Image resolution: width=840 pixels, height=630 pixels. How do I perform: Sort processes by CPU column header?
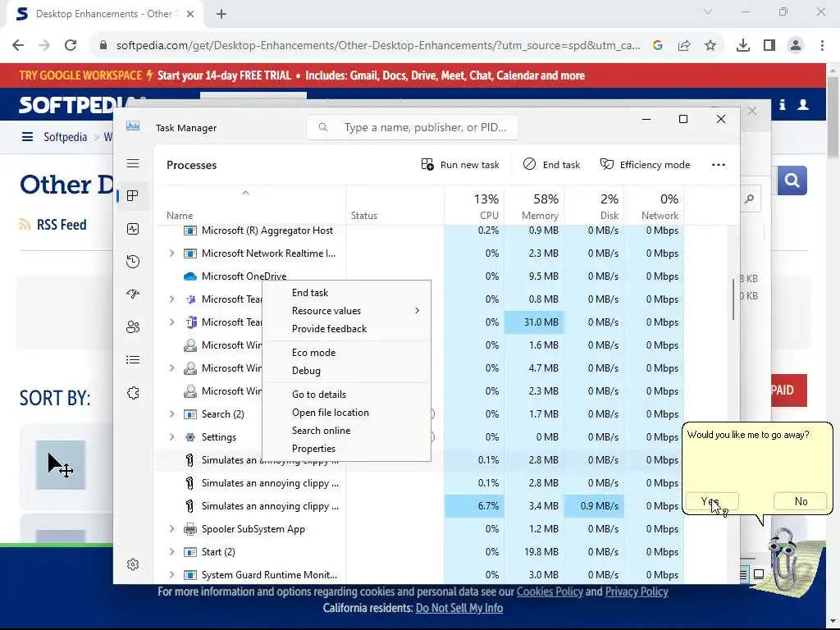tap(475, 206)
